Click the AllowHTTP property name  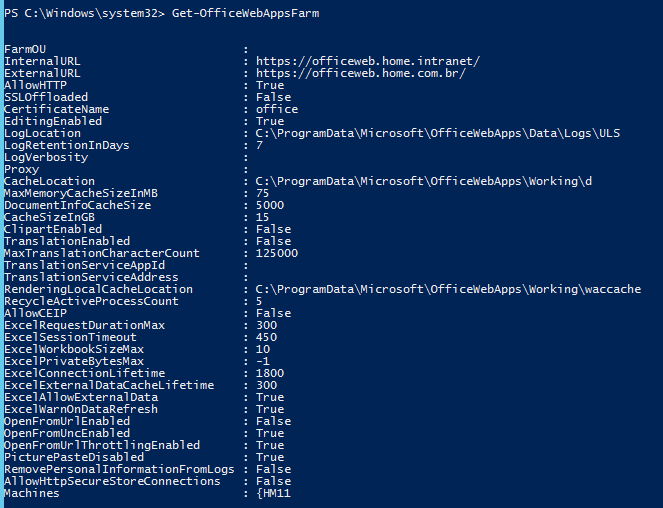point(32,85)
